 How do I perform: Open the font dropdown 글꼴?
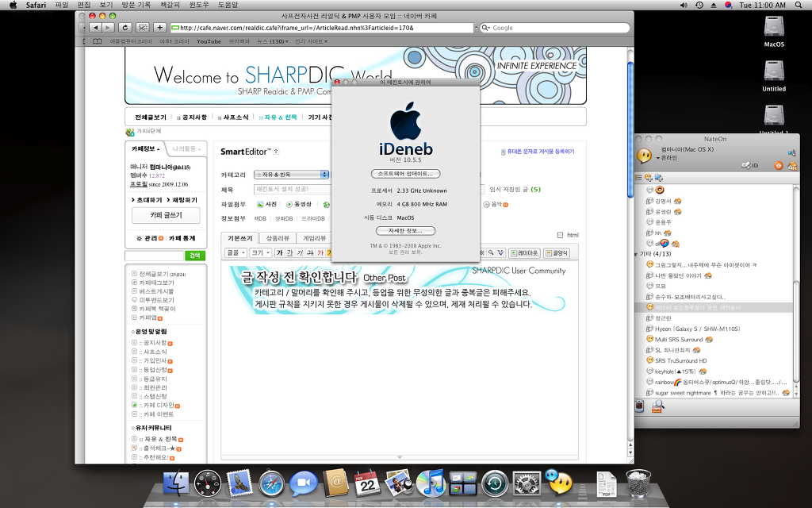(236, 252)
